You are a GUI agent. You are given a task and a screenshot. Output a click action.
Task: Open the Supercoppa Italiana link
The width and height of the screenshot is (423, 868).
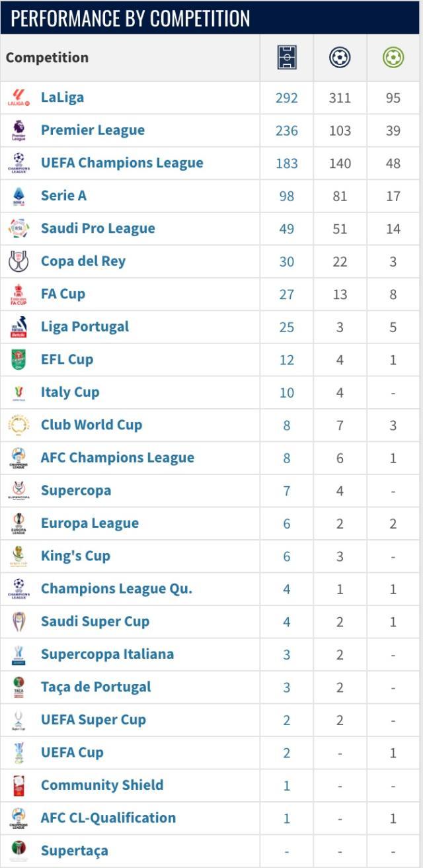click(x=107, y=654)
